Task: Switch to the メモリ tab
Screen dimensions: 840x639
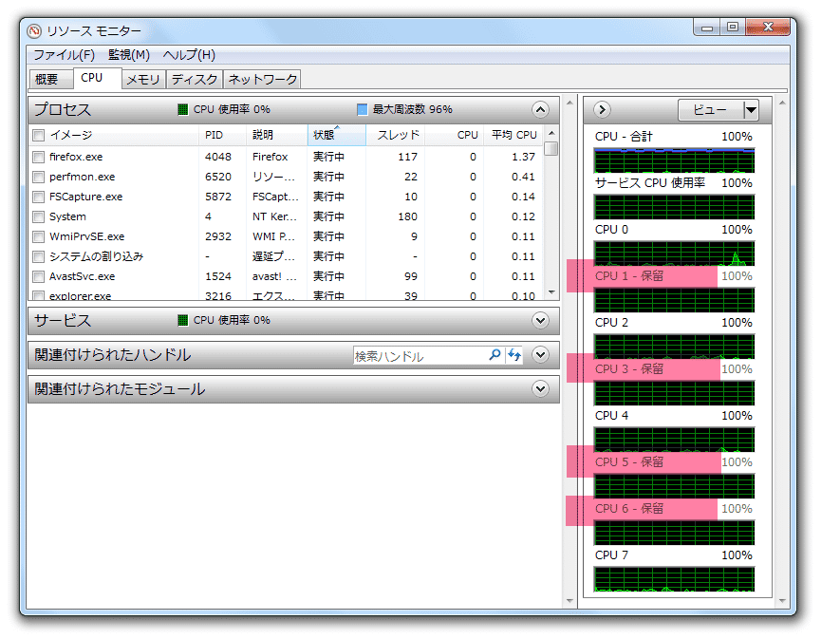Action: (143, 80)
